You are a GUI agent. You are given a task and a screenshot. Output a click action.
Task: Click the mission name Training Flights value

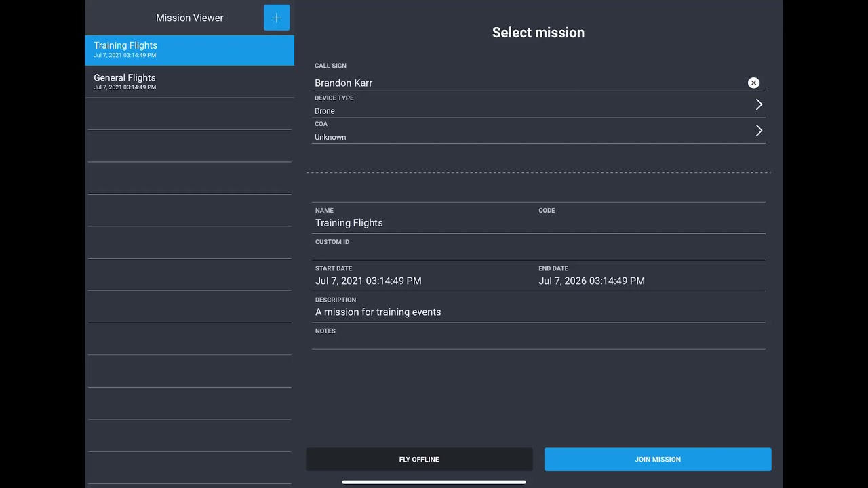349,223
